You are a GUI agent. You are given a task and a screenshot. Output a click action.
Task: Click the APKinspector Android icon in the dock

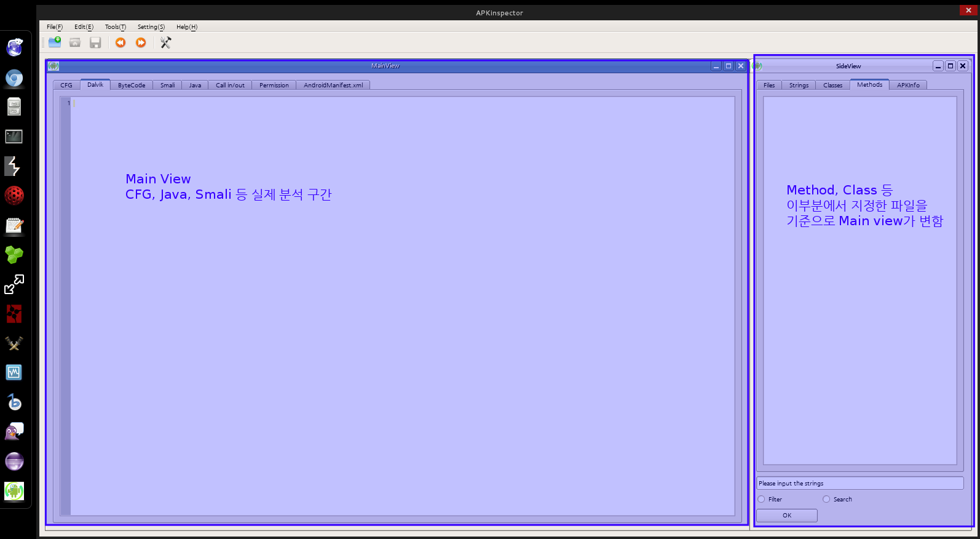tap(14, 491)
